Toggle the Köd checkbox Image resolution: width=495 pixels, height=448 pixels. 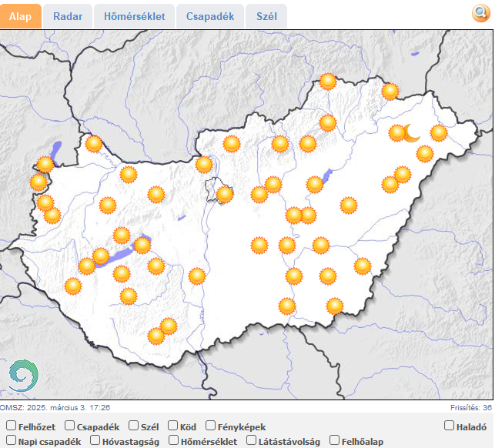(172, 426)
